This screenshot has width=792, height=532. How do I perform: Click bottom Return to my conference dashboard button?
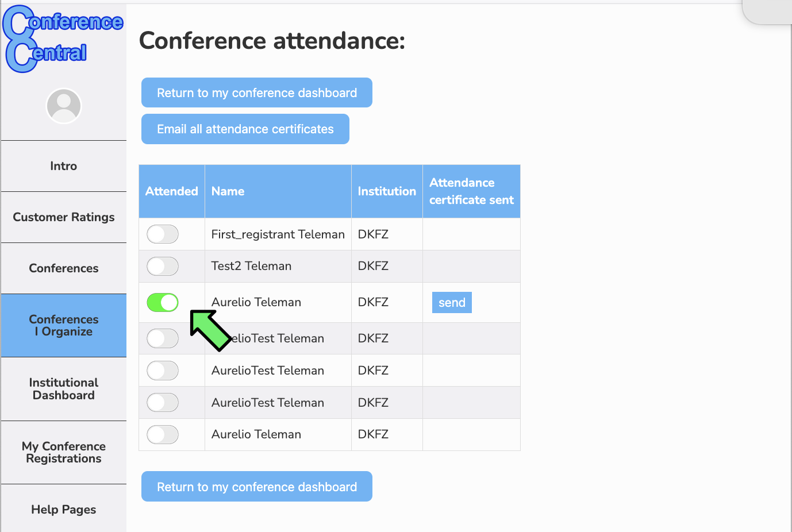[x=257, y=487]
